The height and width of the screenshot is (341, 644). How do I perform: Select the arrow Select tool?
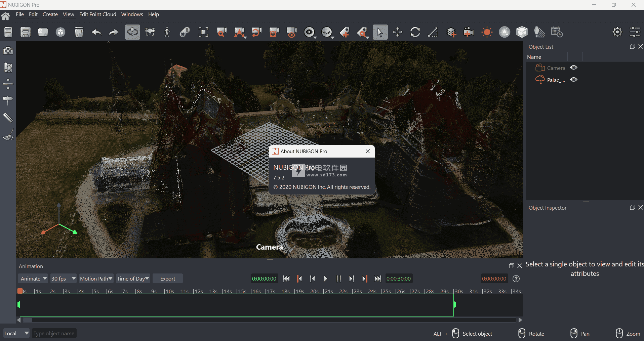tap(380, 32)
